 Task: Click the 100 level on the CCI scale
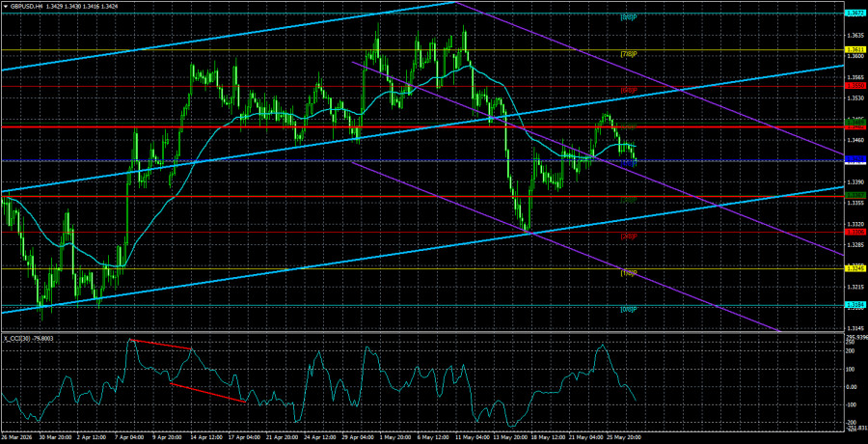tap(852, 368)
